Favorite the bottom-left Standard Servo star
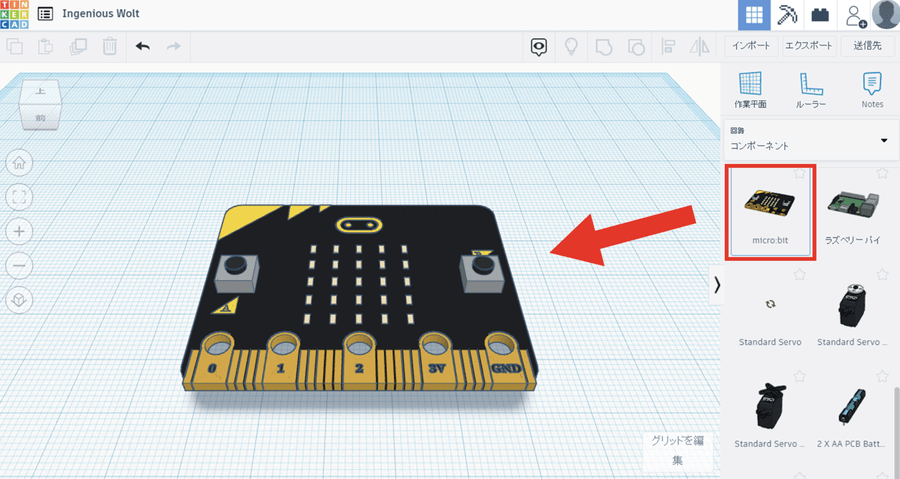The width and height of the screenshot is (900, 479). (x=800, y=376)
